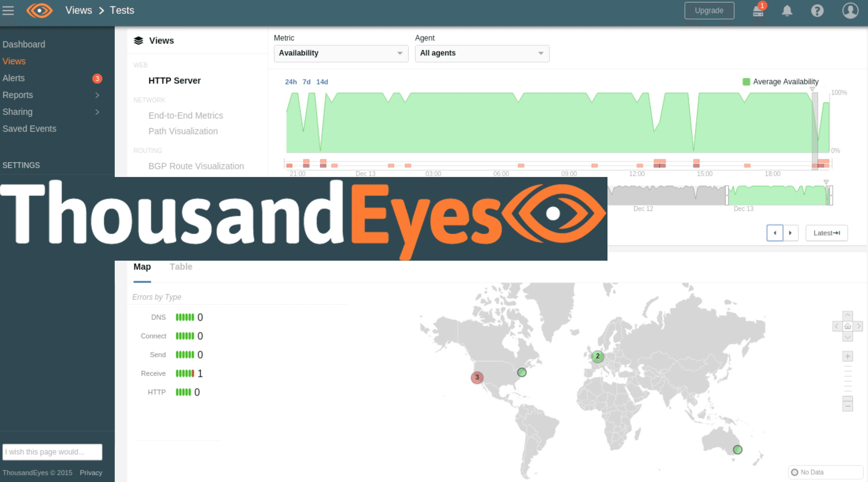Viewport: 868px width, 482px height.
Task: Open Alerts in the sidebar
Action: (x=14, y=78)
